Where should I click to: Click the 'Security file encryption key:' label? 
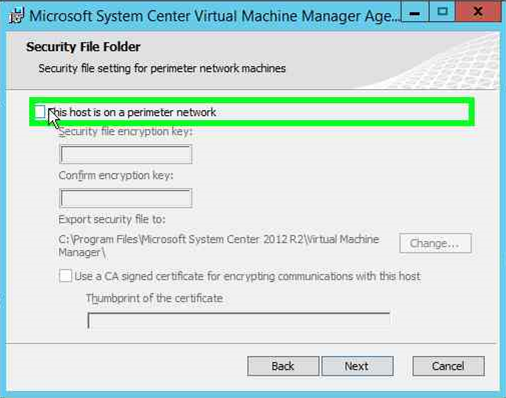126,131
